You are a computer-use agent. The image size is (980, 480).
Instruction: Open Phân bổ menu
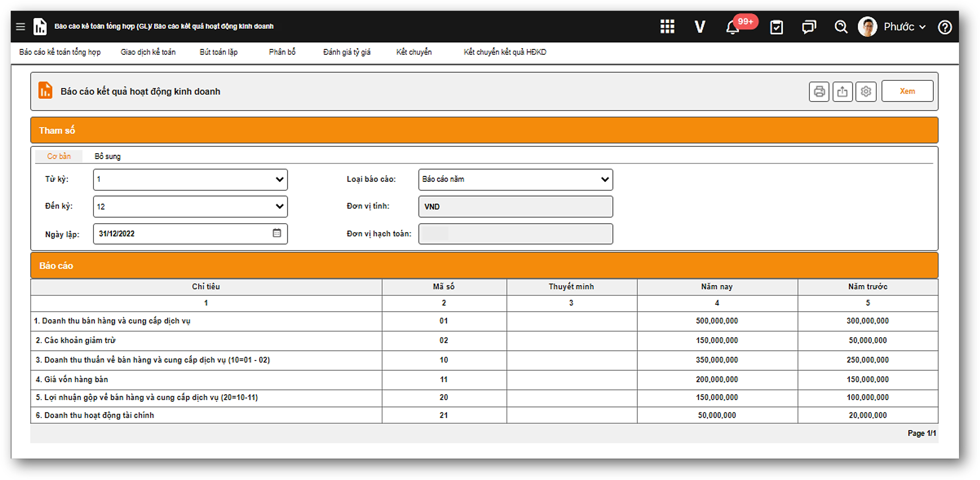point(282,52)
